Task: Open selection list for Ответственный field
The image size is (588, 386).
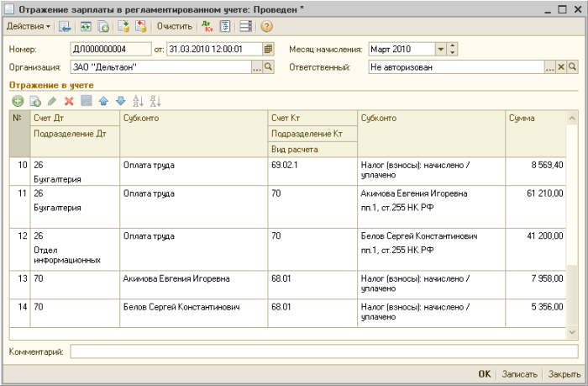Action: coord(549,66)
